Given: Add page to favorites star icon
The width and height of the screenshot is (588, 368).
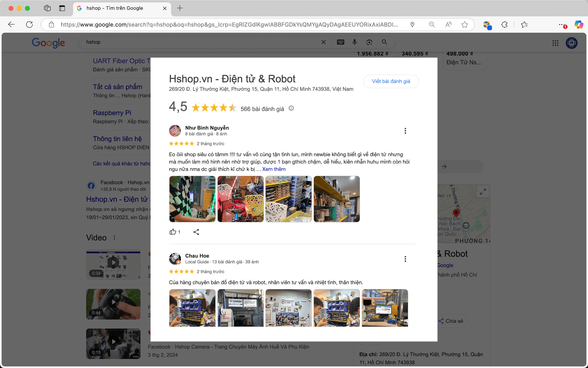Looking at the screenshot, I should coord(465,24).
